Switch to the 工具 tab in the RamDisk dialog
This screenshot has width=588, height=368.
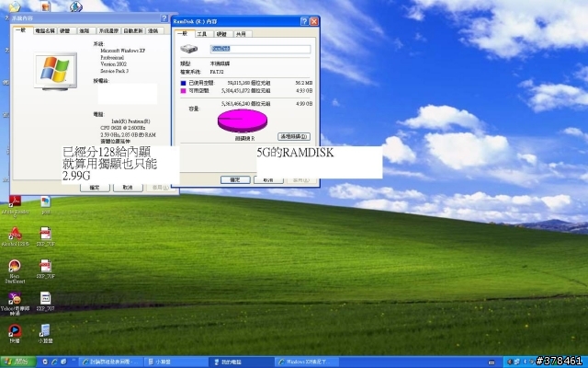[x=202, y=34]
